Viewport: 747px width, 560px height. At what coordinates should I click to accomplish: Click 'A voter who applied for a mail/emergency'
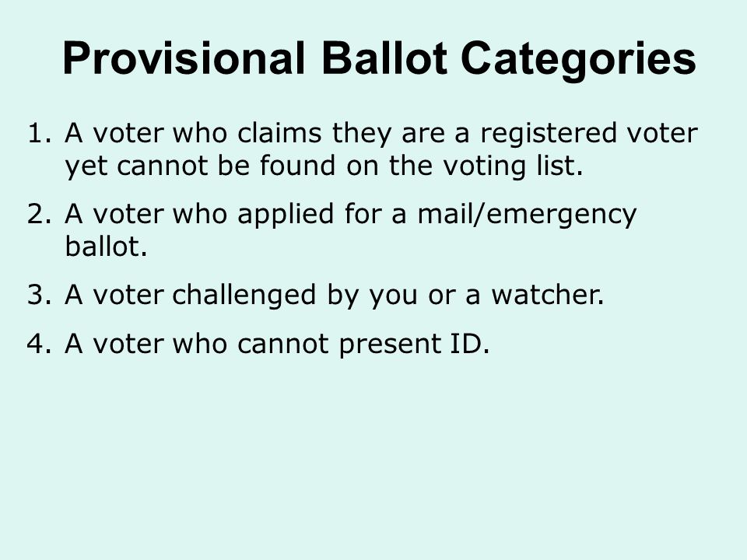351,215
